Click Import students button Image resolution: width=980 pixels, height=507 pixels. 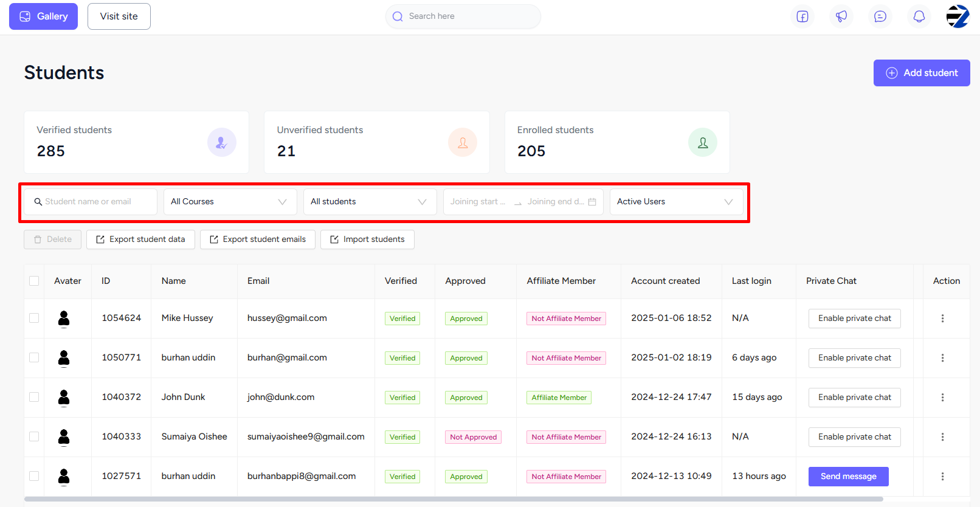click(367, 240)
